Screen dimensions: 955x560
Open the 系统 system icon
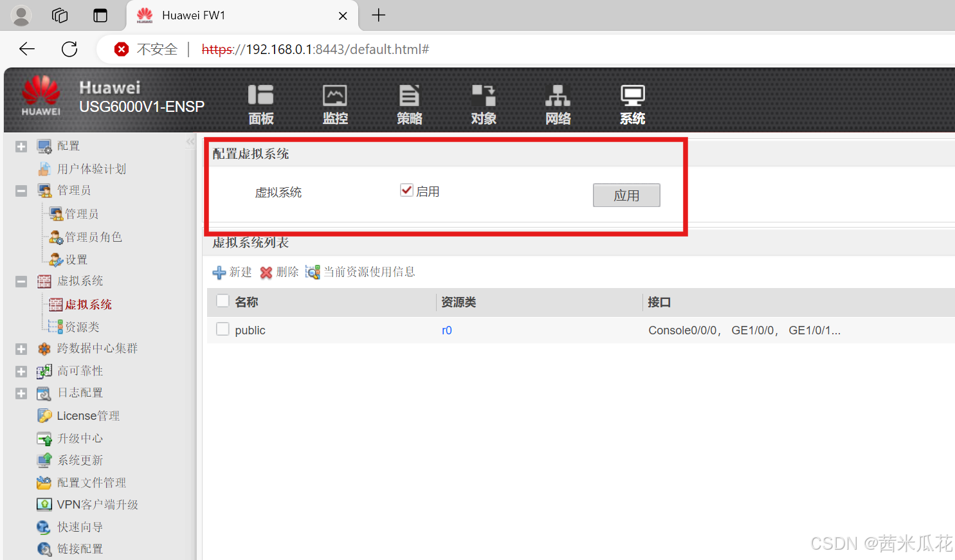tap(632, 96)
